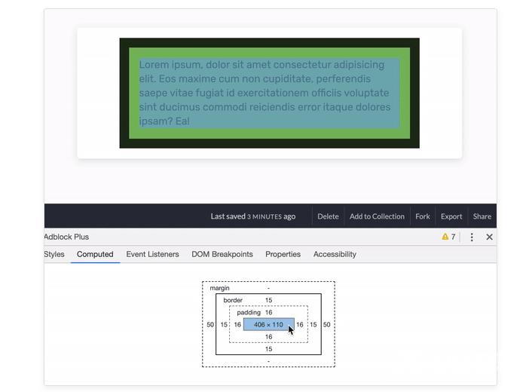
Task: Open the Event Listeners tab
Action: [152, 254]
